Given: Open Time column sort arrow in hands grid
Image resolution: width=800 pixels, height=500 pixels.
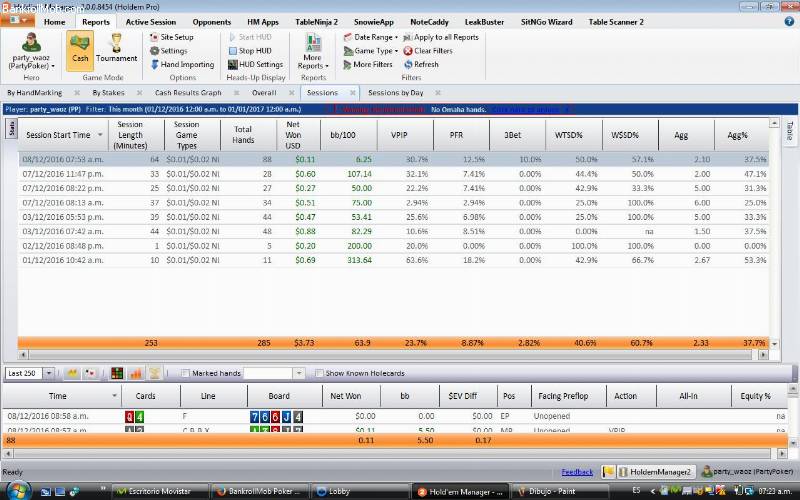Looking at the screenshot, I should click(114, 396).
